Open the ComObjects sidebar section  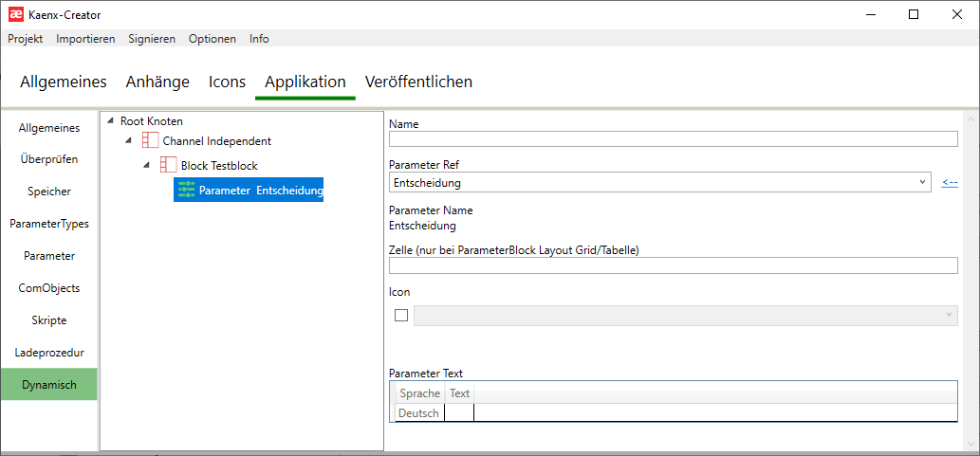click(x=49, y=288)
